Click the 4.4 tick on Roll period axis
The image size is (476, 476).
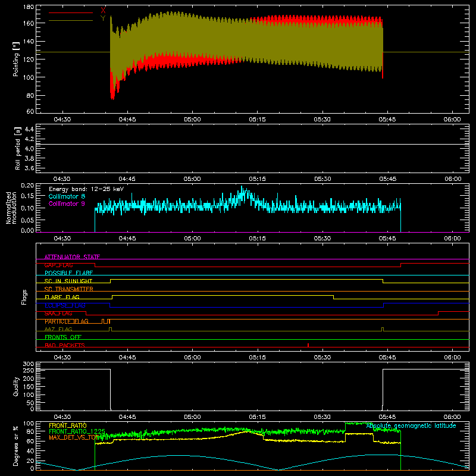click(29, 129)
